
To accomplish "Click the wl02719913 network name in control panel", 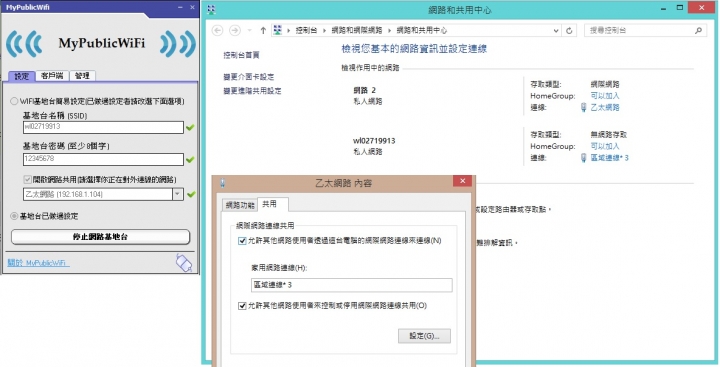I will (x=374, y=141).
